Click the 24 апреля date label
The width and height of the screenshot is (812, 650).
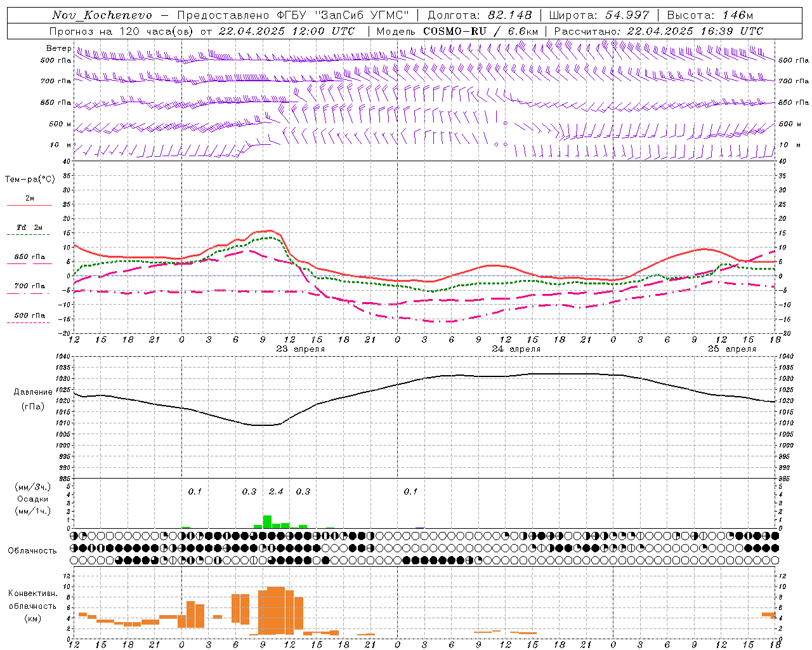point(516,348)
